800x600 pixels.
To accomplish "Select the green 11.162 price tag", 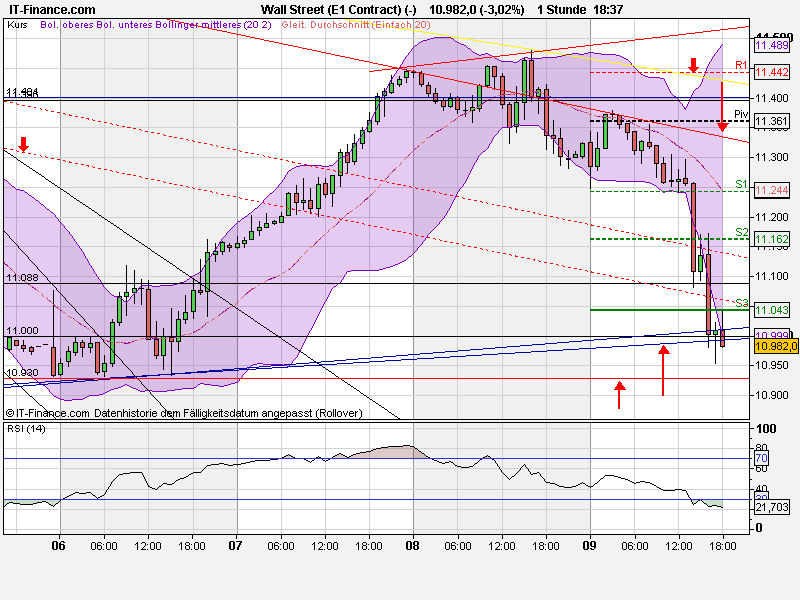I will (770, 239).
